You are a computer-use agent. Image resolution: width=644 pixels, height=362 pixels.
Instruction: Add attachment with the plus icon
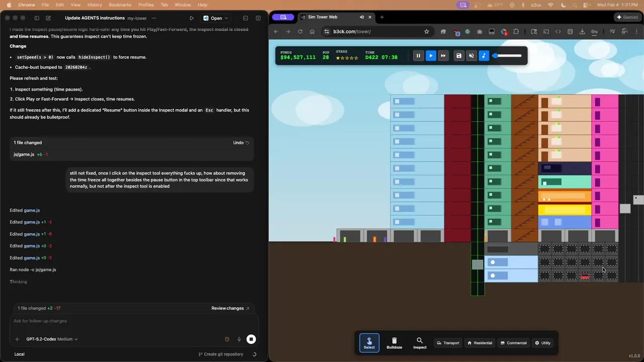pyautogui.click(x=17, y=339)
